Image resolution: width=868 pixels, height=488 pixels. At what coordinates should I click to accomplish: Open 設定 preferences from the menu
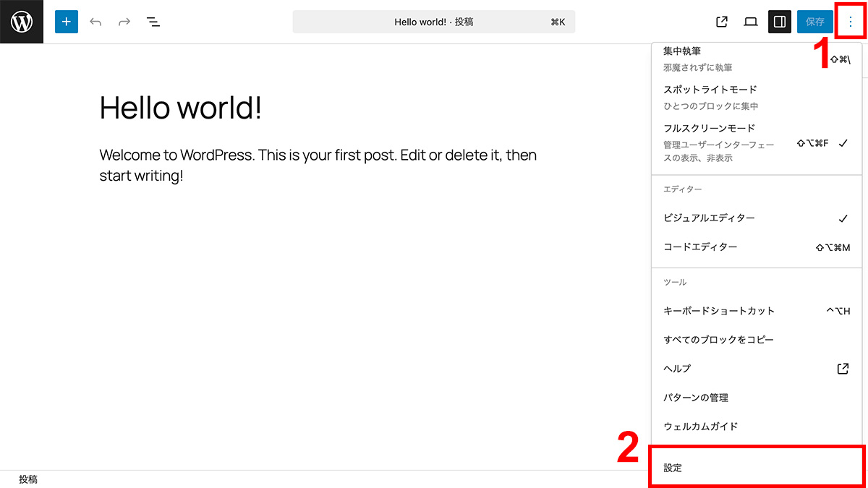tap(757, 468)
